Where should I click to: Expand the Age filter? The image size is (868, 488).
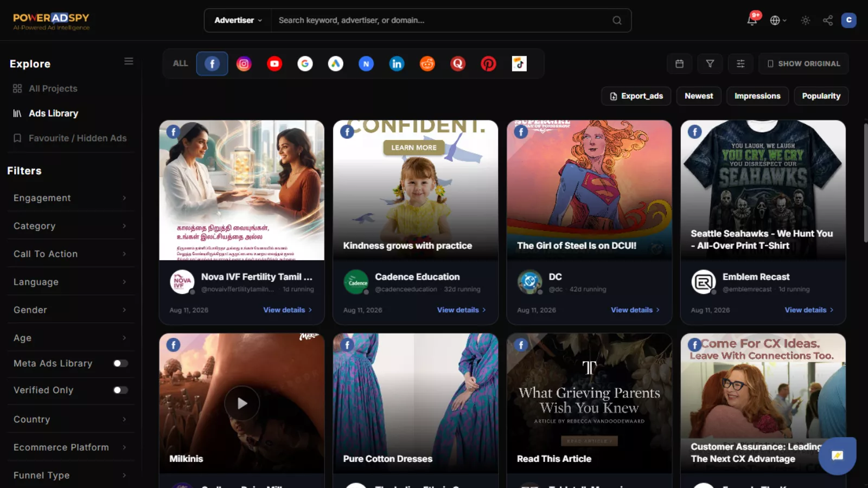(x=71, y=338)
